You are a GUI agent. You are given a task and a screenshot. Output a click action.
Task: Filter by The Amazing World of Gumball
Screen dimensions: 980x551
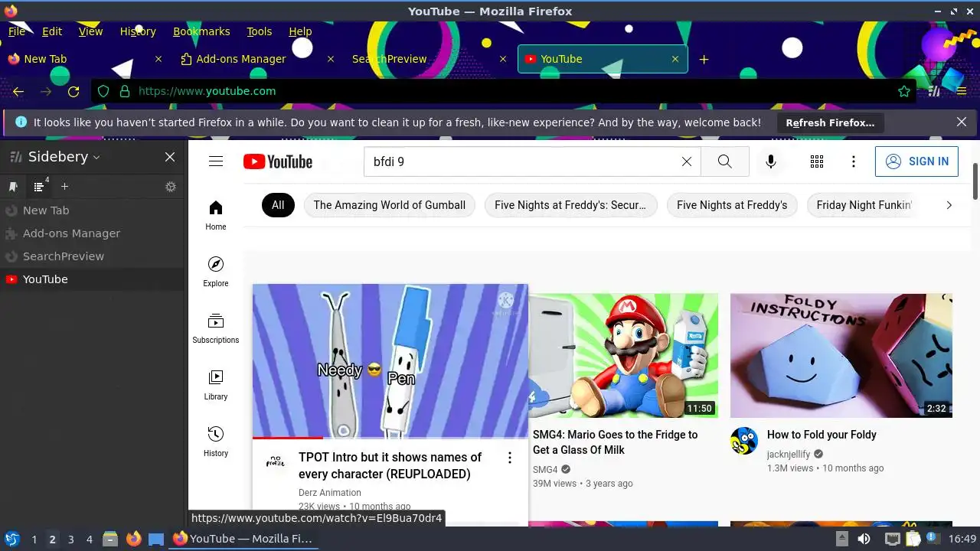[390, 205]
